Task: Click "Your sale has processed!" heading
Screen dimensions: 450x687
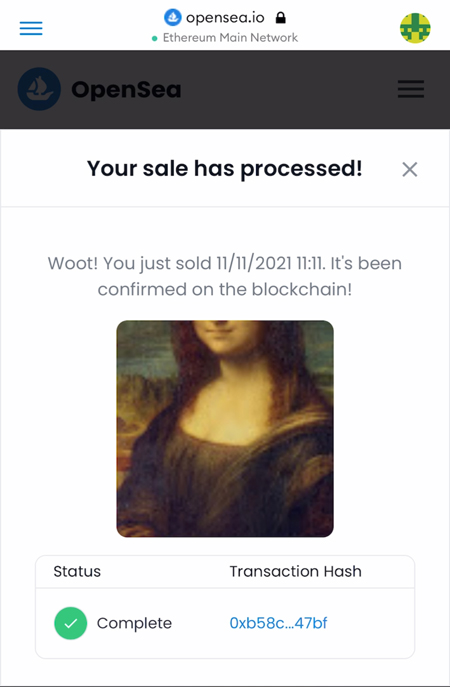Action: pyautogui.click(x=225, y=169)
